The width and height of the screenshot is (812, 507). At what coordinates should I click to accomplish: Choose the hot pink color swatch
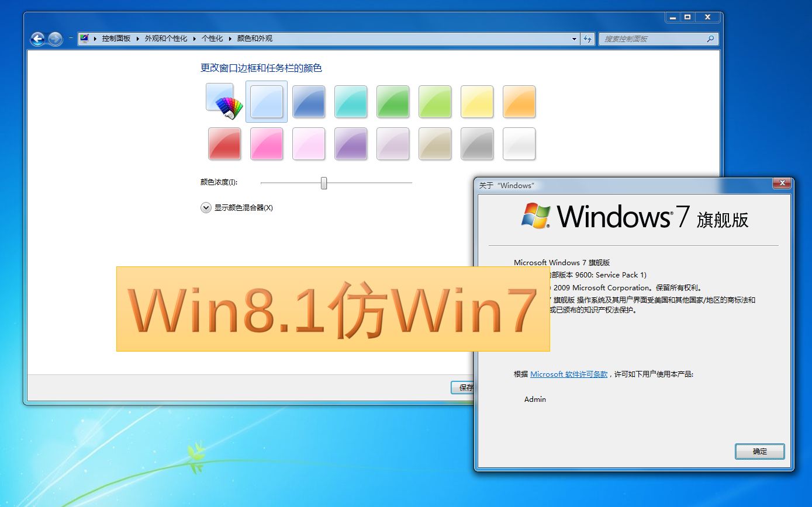point(267,144)
